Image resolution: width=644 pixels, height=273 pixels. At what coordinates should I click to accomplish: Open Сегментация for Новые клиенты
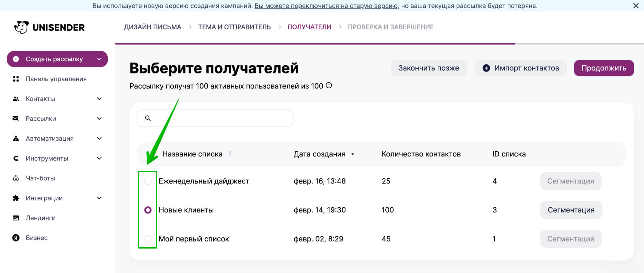(571, 210)
